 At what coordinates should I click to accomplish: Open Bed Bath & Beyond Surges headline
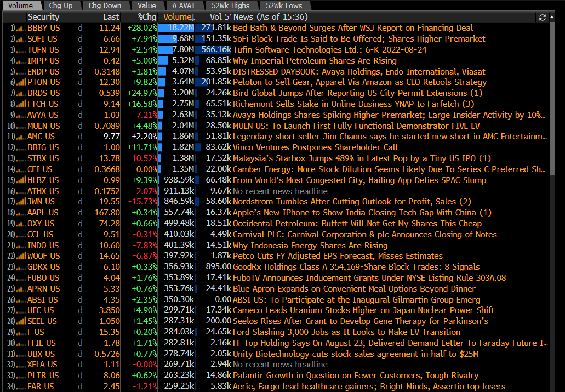coord(353,28)
